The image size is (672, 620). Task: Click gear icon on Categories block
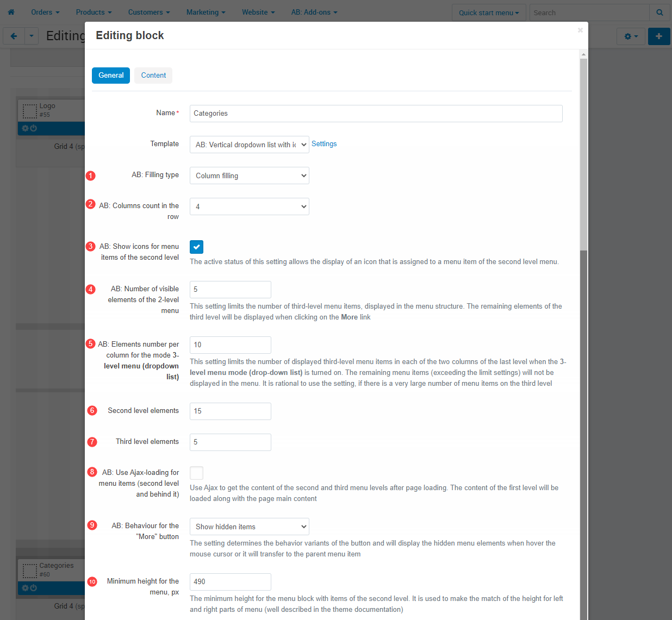25,588
